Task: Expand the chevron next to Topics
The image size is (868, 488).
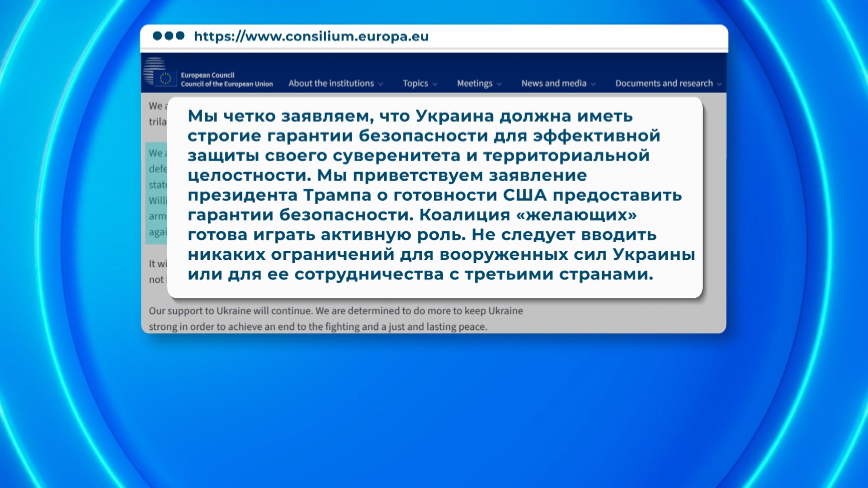Action: click(435, 84)
